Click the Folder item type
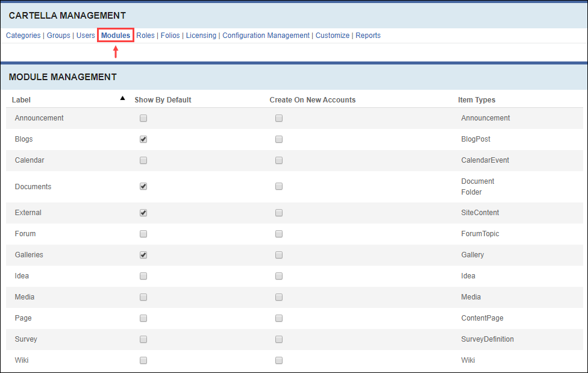This screenshot has height=373, width=588. [x=471, y=192]
